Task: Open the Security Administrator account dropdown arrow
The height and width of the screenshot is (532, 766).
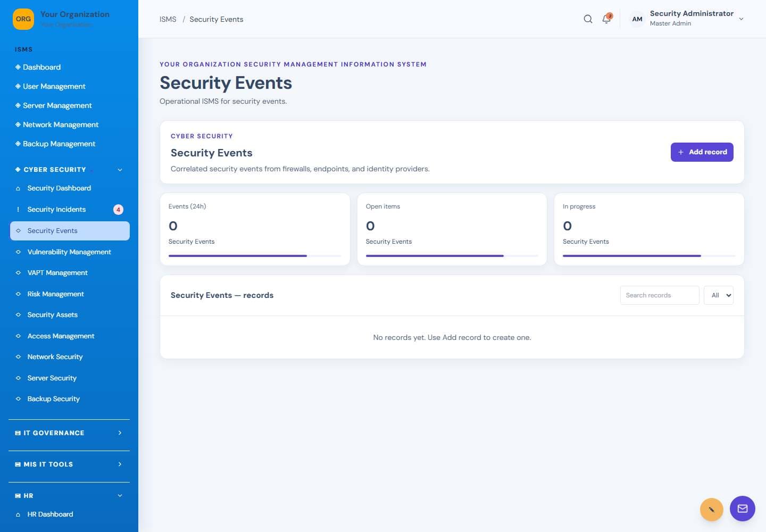Action: coord(741,19)
